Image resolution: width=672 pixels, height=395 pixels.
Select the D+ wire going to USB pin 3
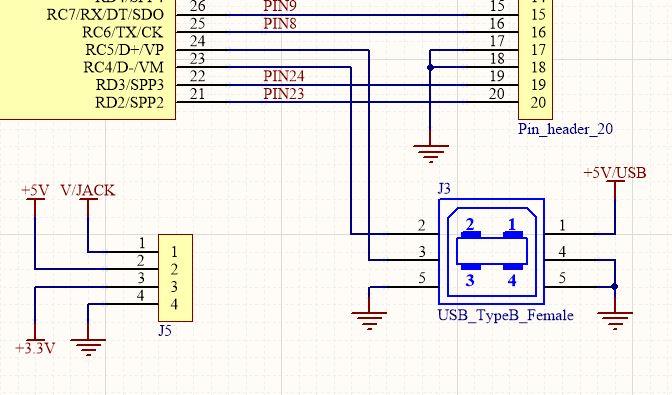click(x=369, y=154)
